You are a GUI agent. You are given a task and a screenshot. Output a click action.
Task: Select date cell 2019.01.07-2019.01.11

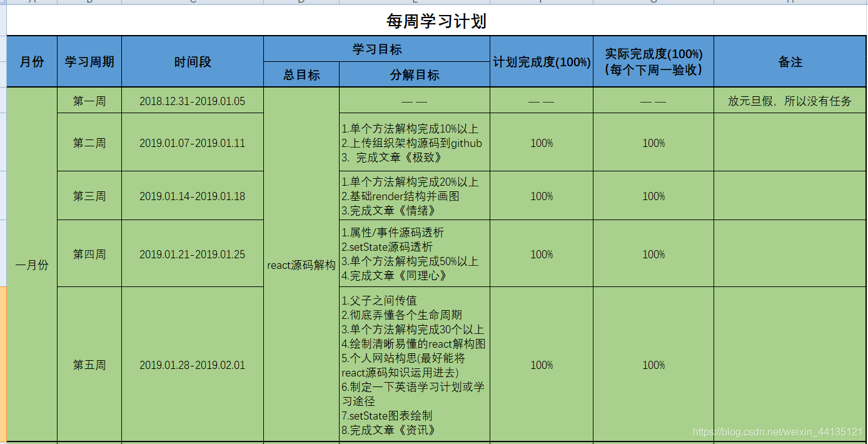193,143
